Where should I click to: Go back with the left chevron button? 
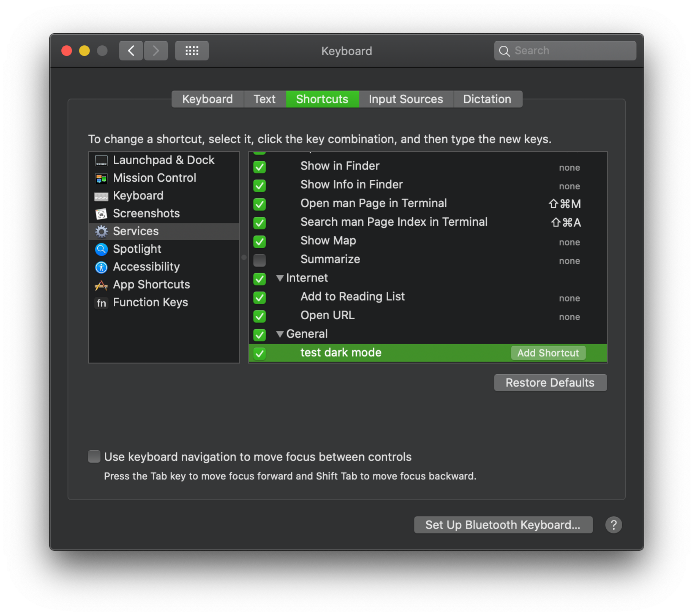(131, 51)
